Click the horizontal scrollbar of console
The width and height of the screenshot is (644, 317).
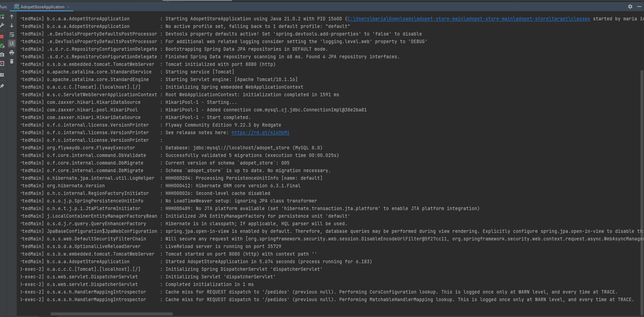(111, 314)
